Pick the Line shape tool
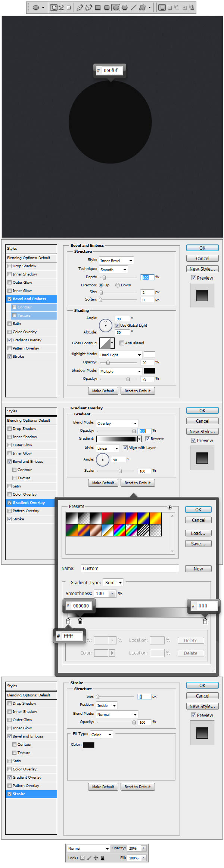 (134, 7)
